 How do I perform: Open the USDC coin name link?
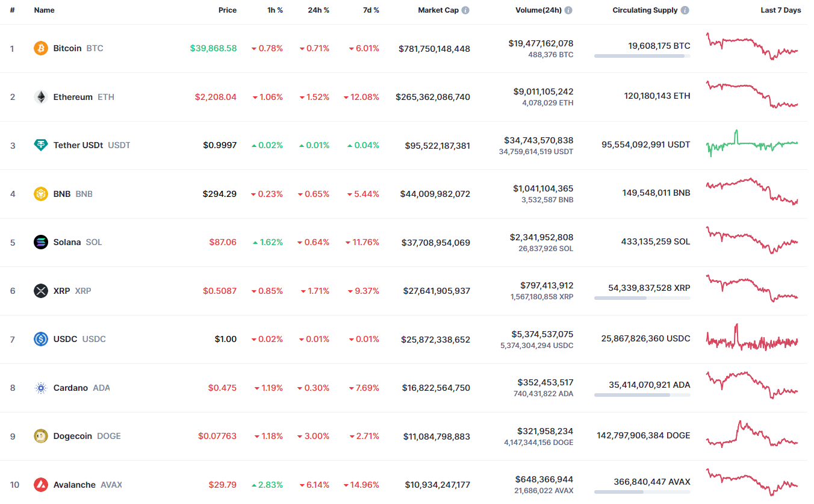(x=65, y=339)
